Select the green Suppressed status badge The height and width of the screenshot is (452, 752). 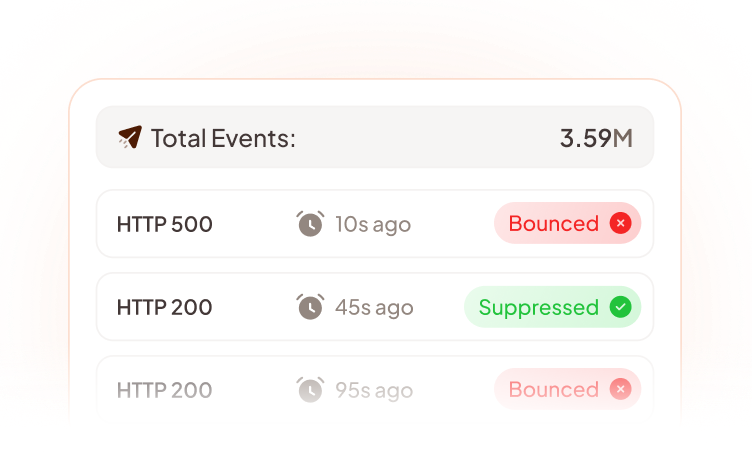point(552,307)
